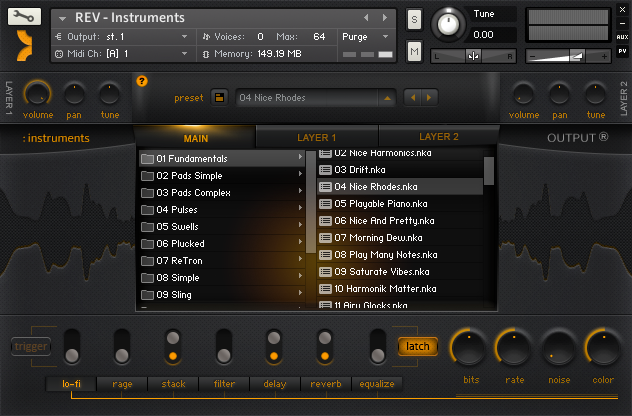Open instrument edit mode wrench icon
The width and height of the screenshot is (632, 416).
24,17
